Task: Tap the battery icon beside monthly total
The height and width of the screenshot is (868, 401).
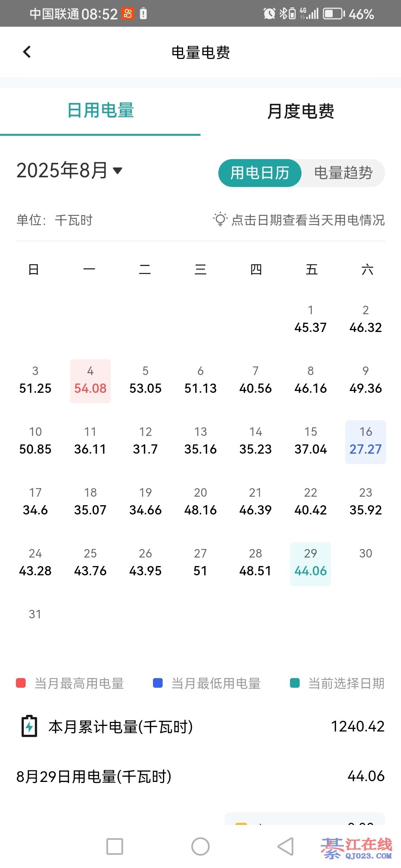Action: [x=29, y=726]
